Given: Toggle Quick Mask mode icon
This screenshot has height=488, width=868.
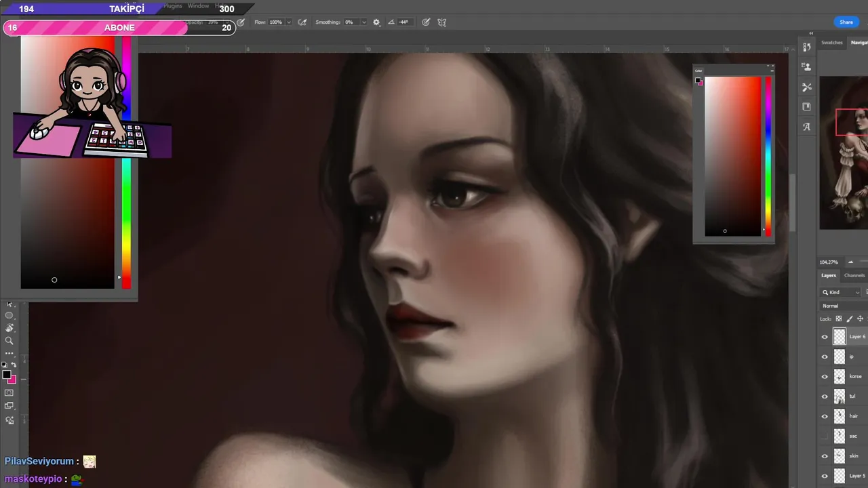Looking at the screenshot, I should pos(9,392).
